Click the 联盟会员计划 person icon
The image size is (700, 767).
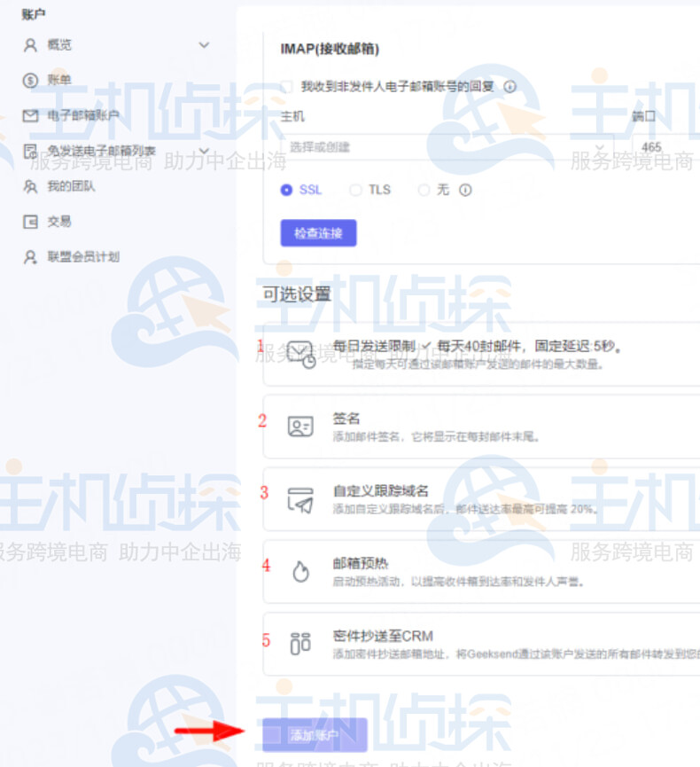click(30, 257)
